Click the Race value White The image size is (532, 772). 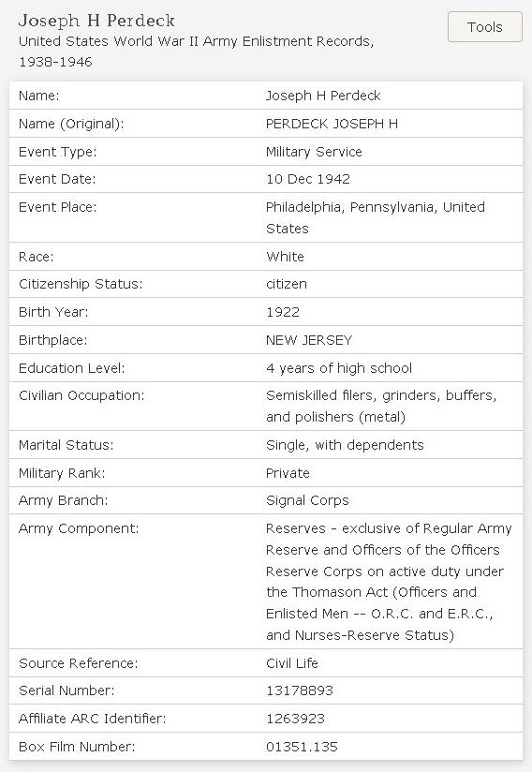coord(285,257)
